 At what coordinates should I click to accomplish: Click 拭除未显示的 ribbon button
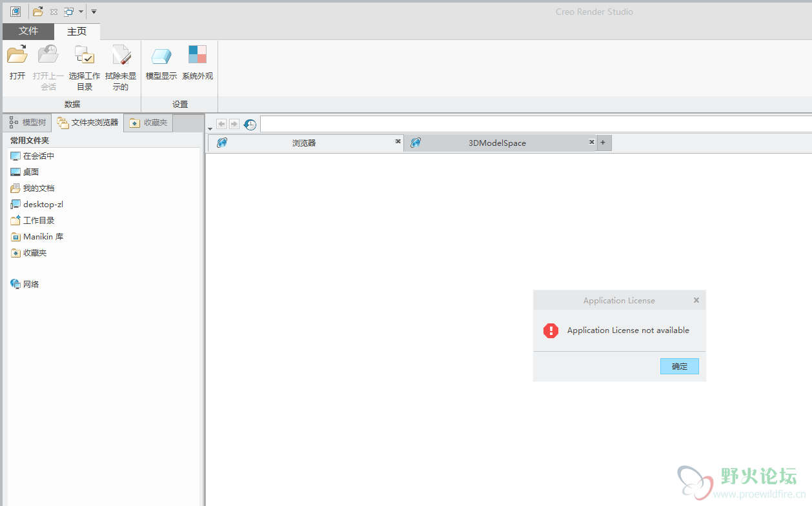click(121, 67)
